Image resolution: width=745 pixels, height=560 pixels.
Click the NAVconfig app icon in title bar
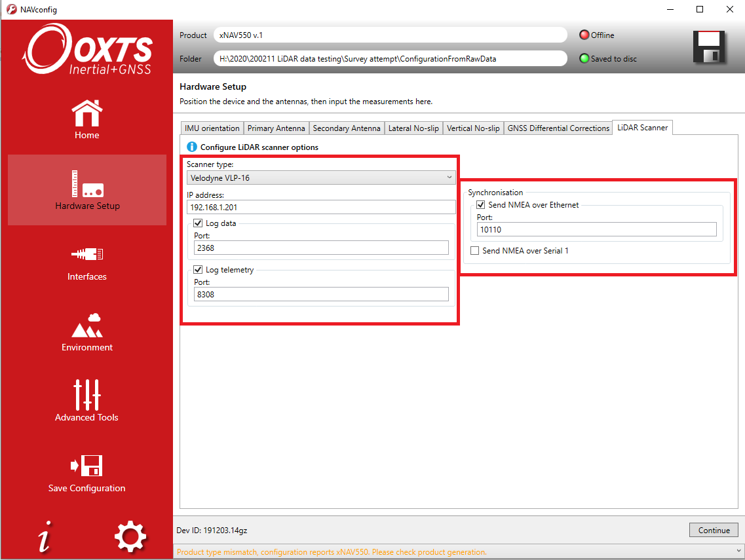click(11, 10)
